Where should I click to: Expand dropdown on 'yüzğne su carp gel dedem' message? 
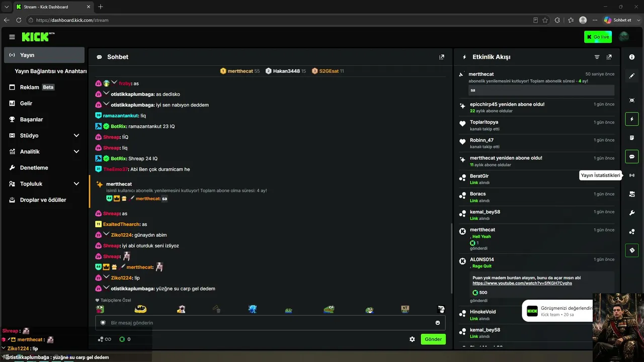[x=106, y=289]
